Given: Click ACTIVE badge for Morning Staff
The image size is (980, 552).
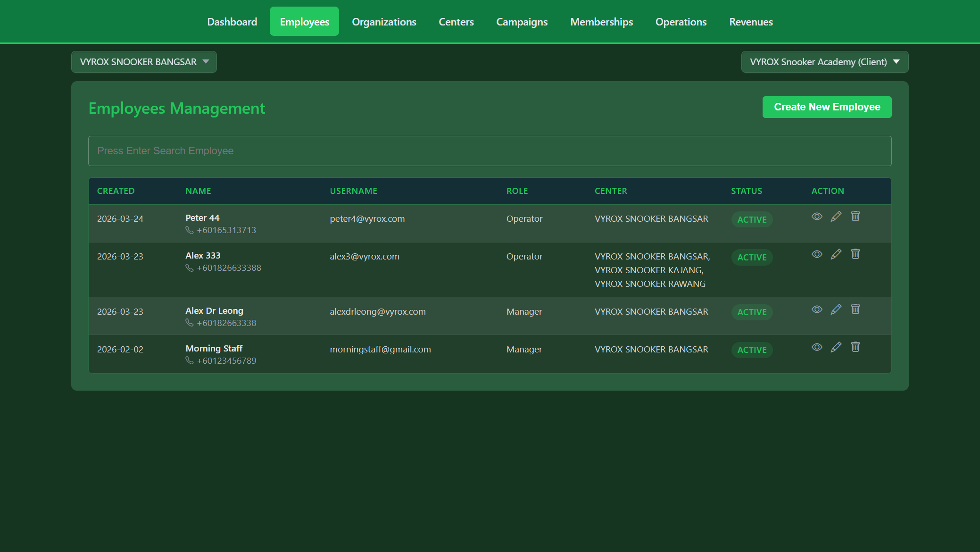Looking at the screenshot, I should tap(752, 350).
